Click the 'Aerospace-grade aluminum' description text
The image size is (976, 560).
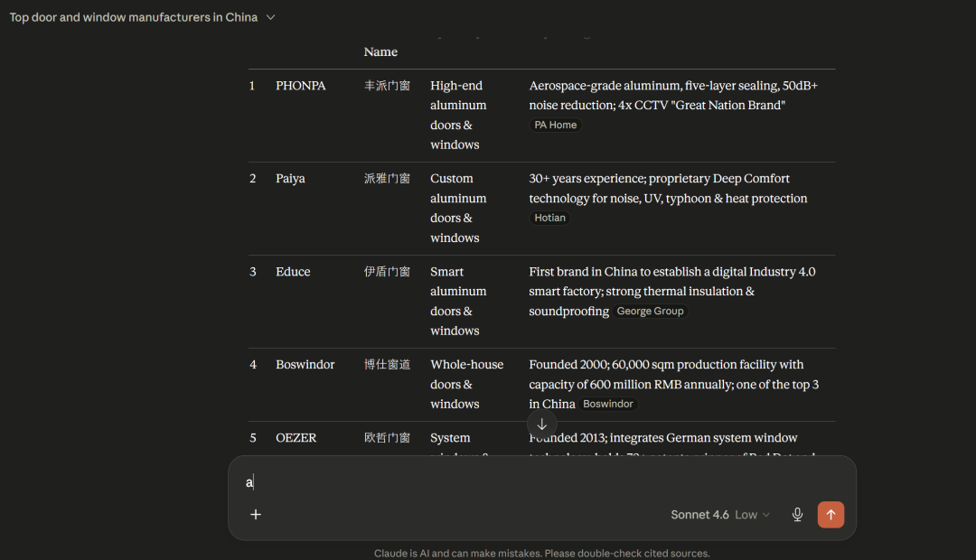pos(673,95)
